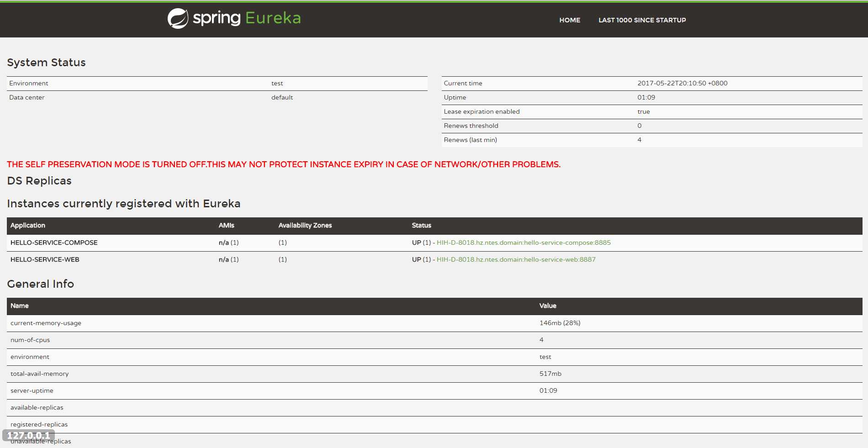Click the Status column header
The width and height of the screenshot is (868, 448).
(x=421, y=226)
